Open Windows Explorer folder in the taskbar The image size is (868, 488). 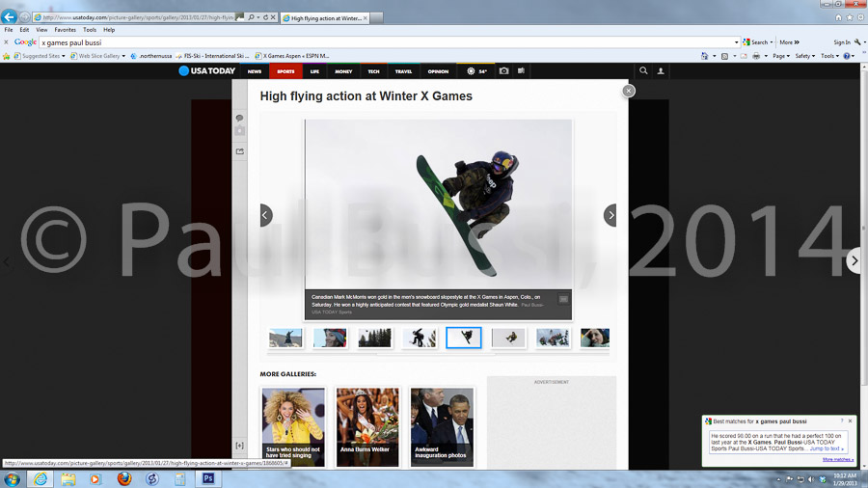(68, 479)
